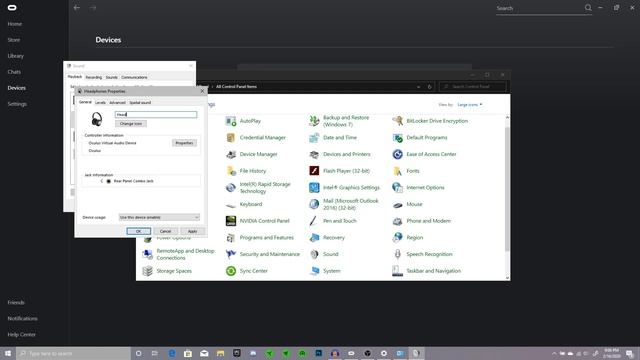Click the headphones name text field
This screenshot has height=360, width=640.
(156, 115)
